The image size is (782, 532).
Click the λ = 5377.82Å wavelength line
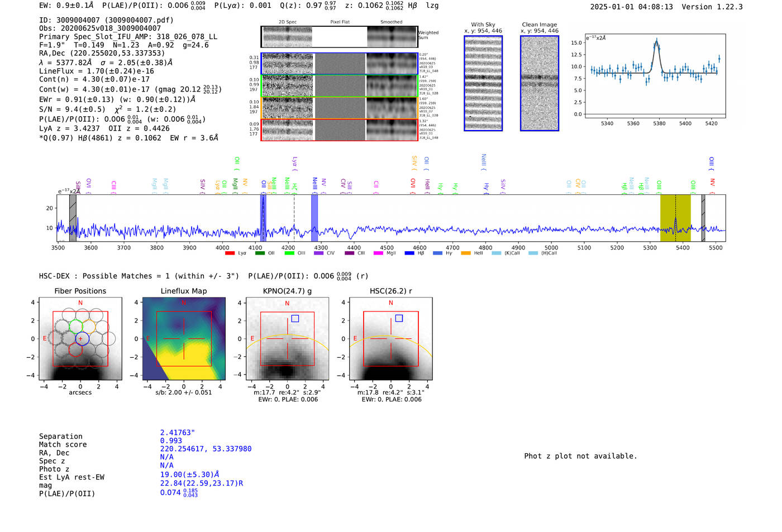(x=106, y=63)
